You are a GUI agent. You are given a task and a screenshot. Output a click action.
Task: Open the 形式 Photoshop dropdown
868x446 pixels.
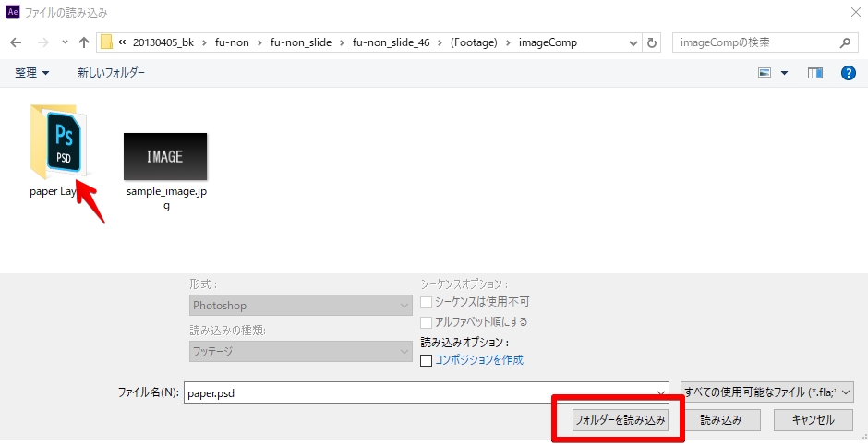301,306
